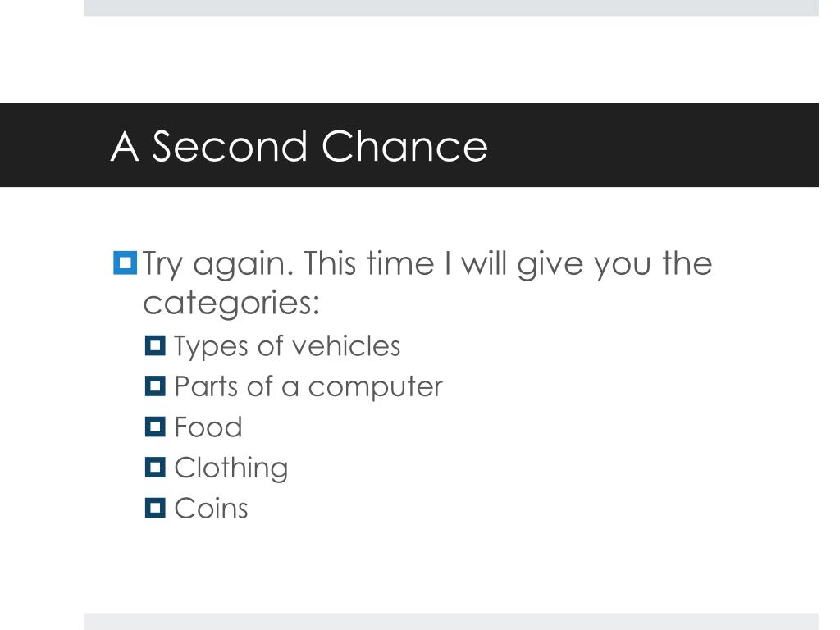
Task: Click the 'Types of vehicles' text
Action: coord(287,347)
